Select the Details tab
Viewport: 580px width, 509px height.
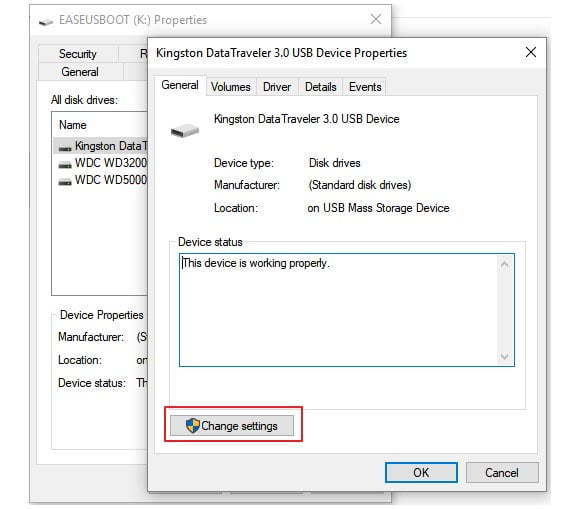(320, 87)
